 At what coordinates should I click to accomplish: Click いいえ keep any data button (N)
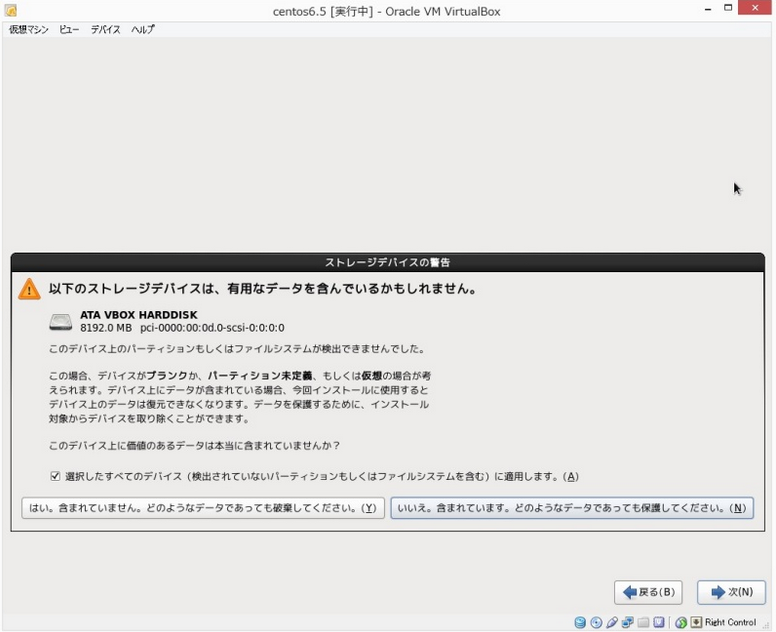(x=572, y=508)
